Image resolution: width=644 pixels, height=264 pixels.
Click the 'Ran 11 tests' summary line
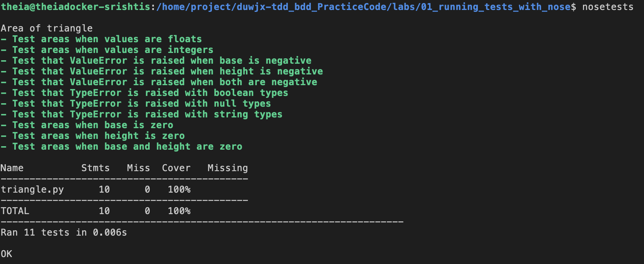64,233
